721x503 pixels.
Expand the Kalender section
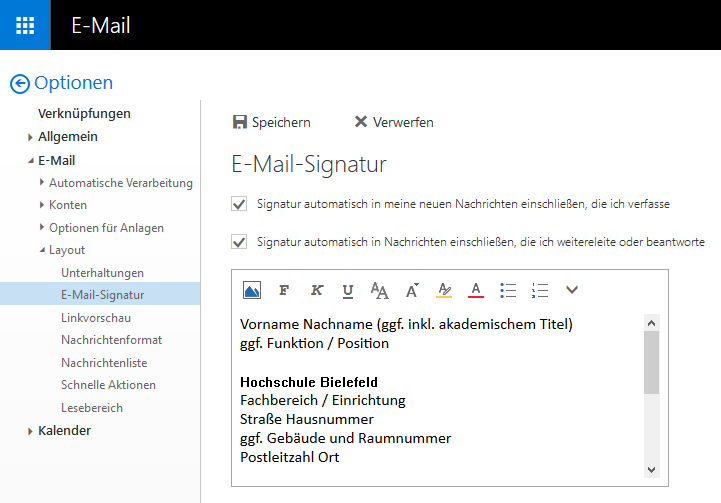click(x=30, y=431)
